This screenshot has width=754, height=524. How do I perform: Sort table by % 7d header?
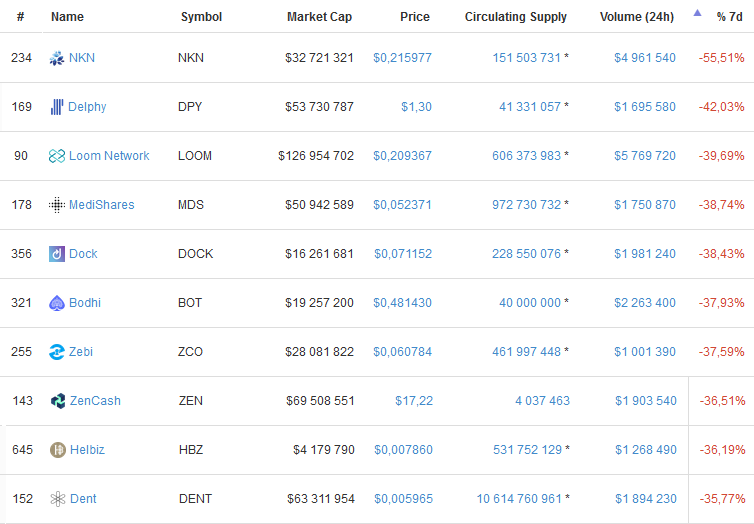tap(729, 17)
